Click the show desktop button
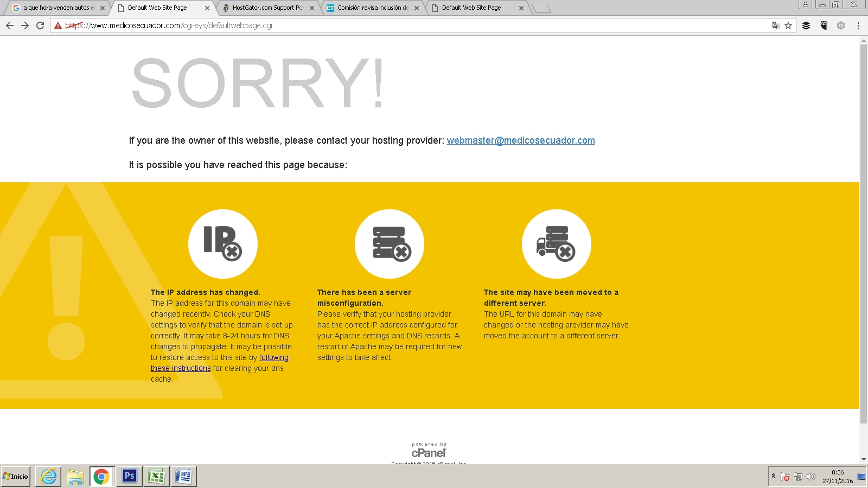The image size is (868, 488). [861, 477]
